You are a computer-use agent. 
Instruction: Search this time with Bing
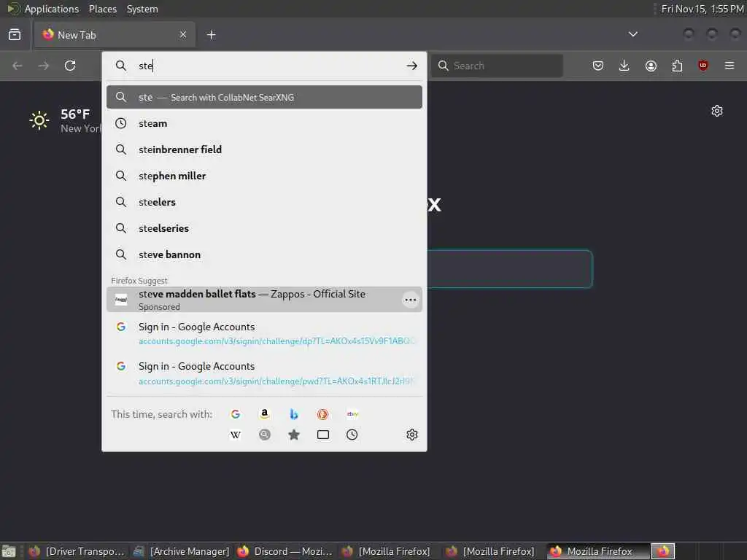294,414
